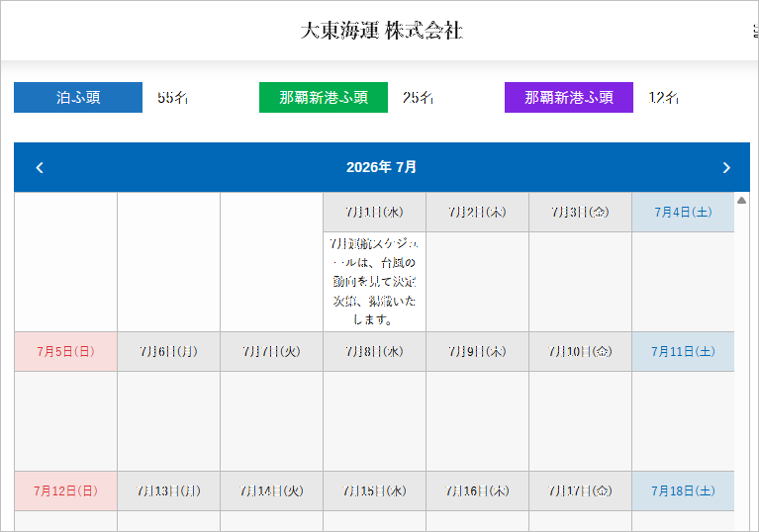Select the 7月1日(水) date header
The height and width of the screenshot is (532, 759).
coord(374,213)
